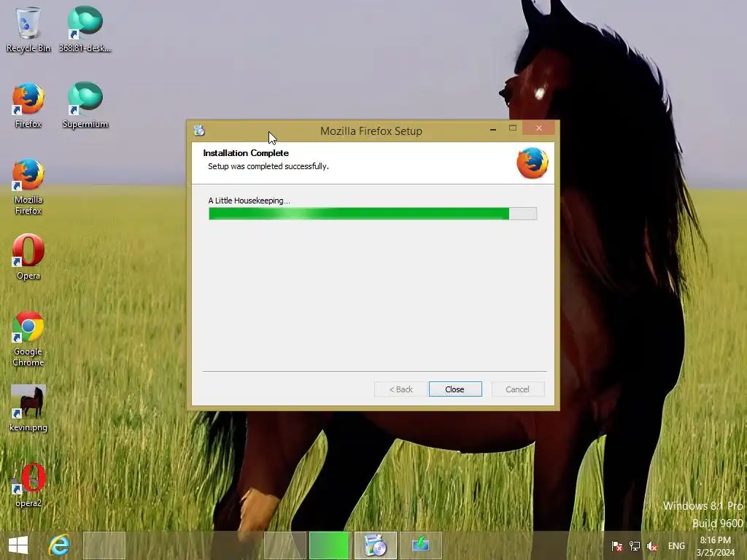Image resolution: width=747 pixels, height=560 pixels.
Task: Minimize the Mozilla Firefox Setup window
Action: (x=493, y=128)
